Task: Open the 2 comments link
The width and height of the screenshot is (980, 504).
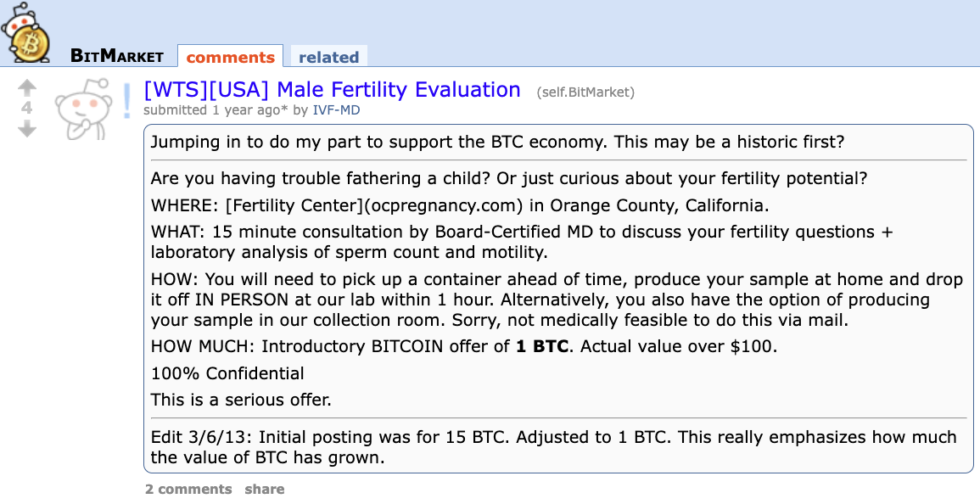Action: 188,489
